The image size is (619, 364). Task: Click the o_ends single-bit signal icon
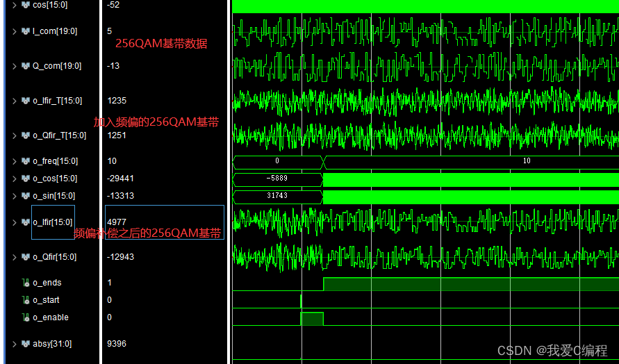[x=26, y=283]
